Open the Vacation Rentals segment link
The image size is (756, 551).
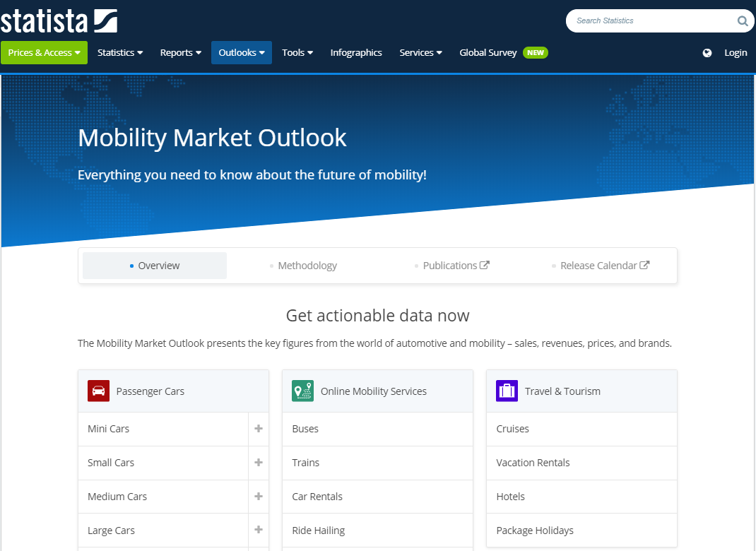click(x=581, y=462)
